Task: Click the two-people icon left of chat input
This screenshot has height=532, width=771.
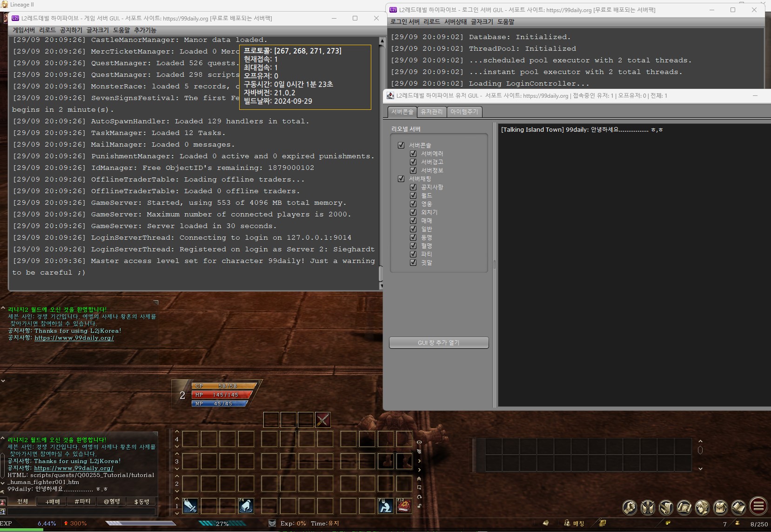Action: point(3,512)
